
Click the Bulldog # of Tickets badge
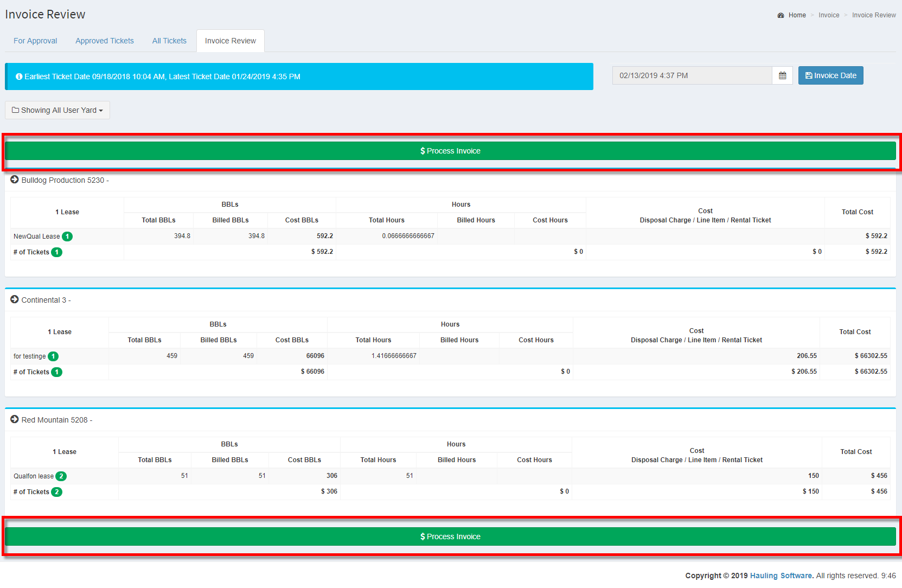click(56, 252)
